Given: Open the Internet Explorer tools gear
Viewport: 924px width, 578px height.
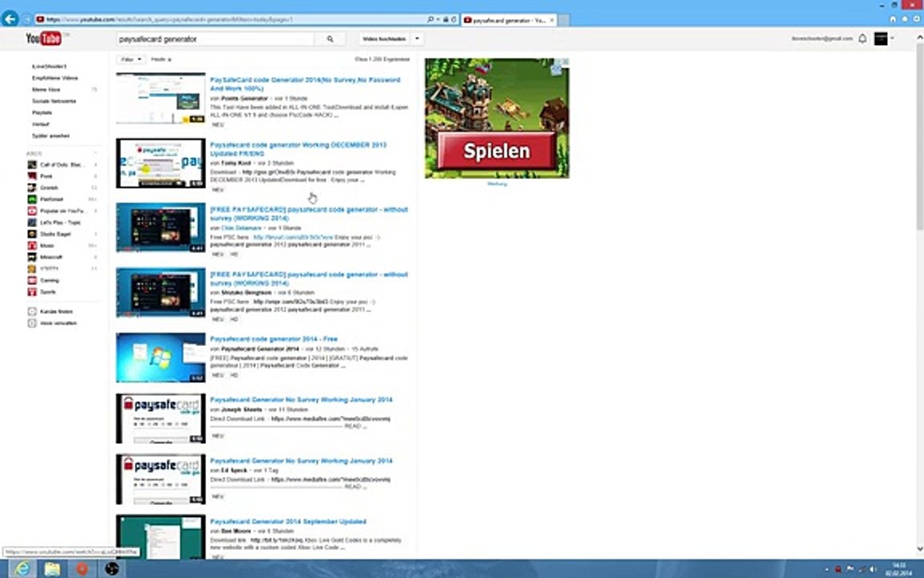Looking at the screenshot, I should pos(916,19).
